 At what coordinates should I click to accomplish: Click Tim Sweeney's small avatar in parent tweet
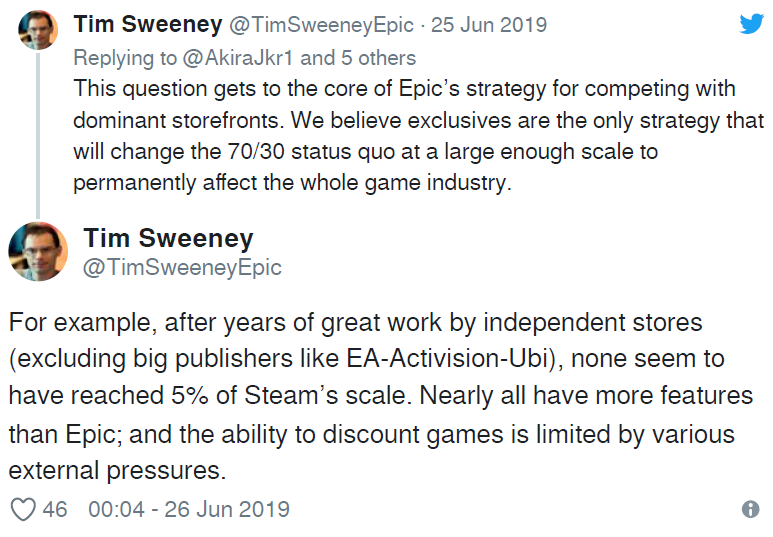pyautogui.click(x=38, y=30)
